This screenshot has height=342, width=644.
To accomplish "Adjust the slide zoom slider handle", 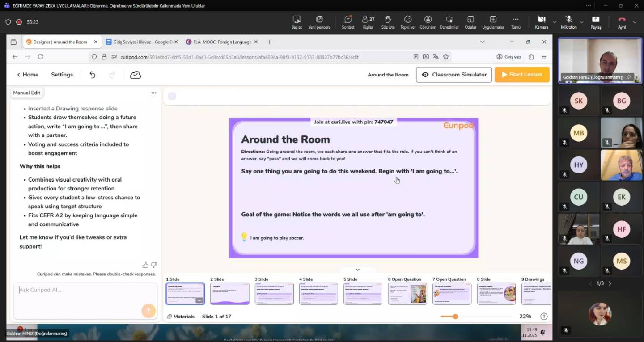I will (x=455, y=317).
